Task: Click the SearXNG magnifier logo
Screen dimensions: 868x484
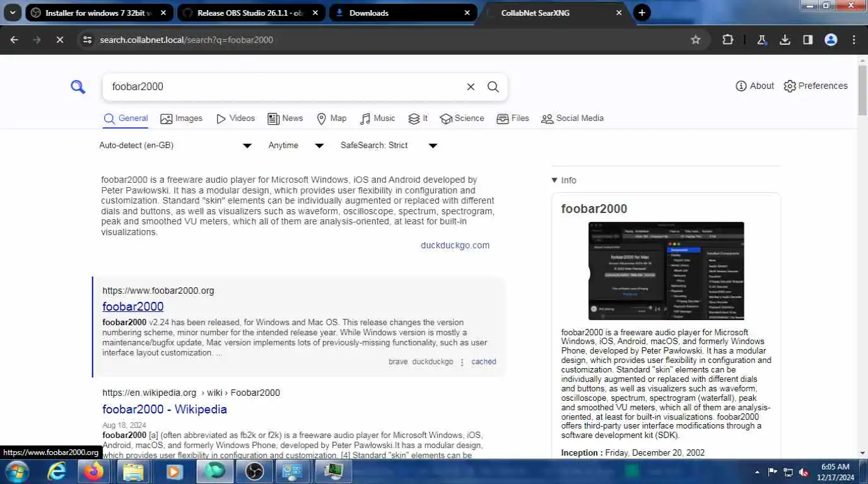Action: click(x=78, y=87)
